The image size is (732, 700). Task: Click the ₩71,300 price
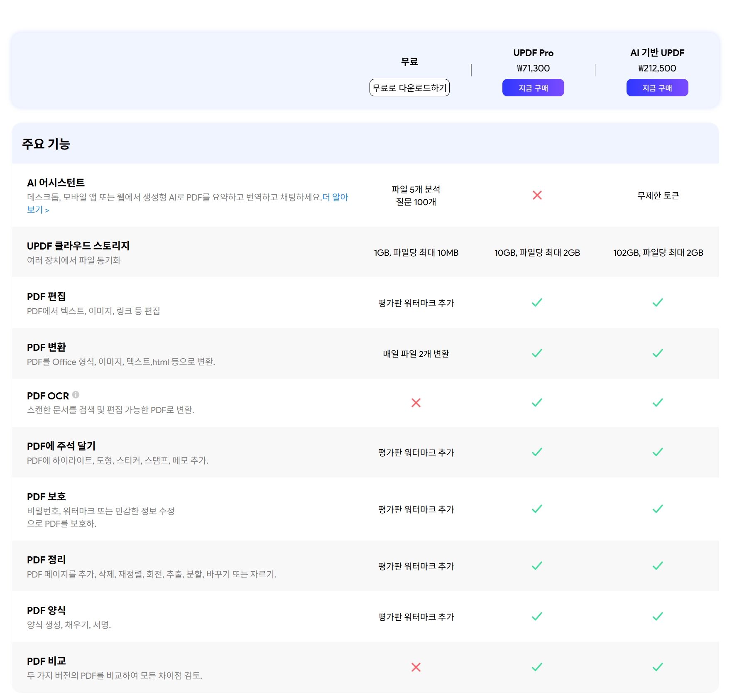point(533,68)
